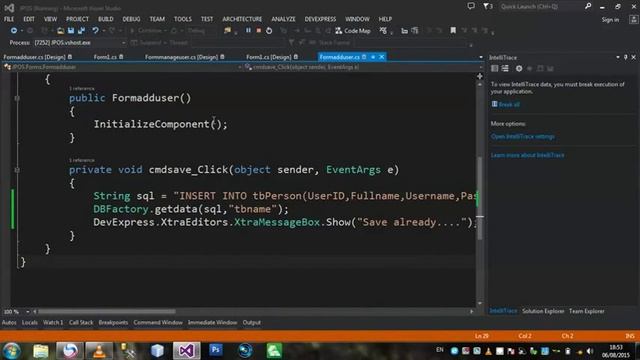Viewport: 640px width, 360px height.
Task: Navigate backward using the blue arrow icon
Action: tap(13, 31)
